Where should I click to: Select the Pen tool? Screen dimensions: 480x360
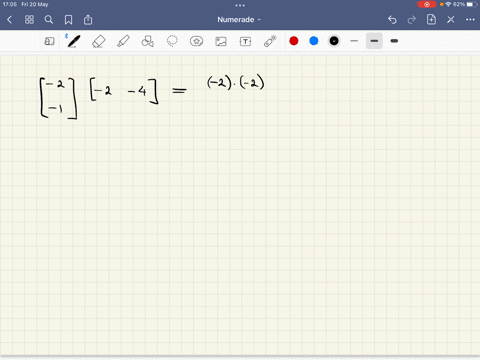(x=74, y=41)
